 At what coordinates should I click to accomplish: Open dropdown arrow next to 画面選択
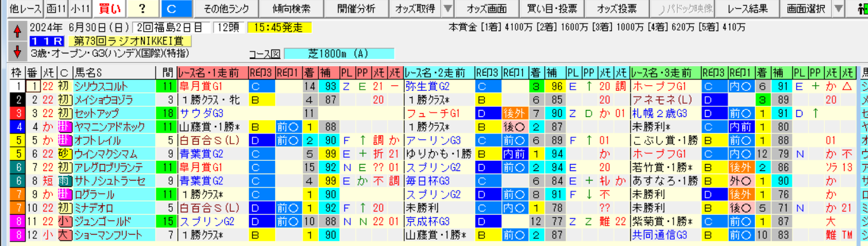pos(838,8)
